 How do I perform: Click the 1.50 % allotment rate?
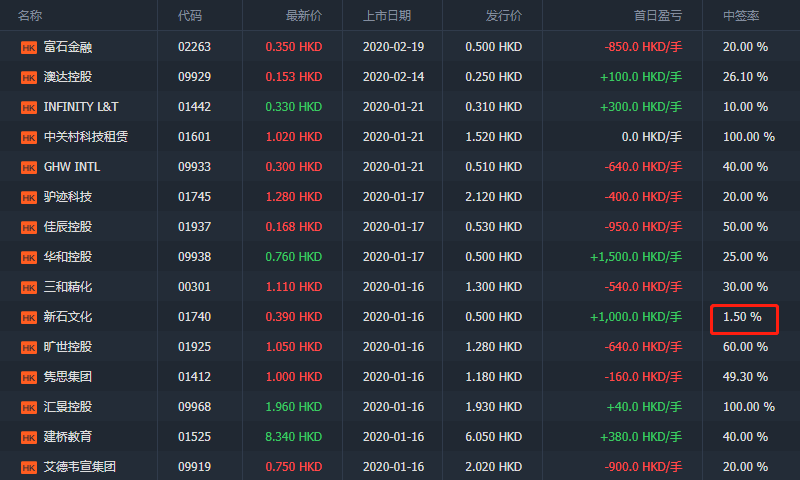[742, 317]
